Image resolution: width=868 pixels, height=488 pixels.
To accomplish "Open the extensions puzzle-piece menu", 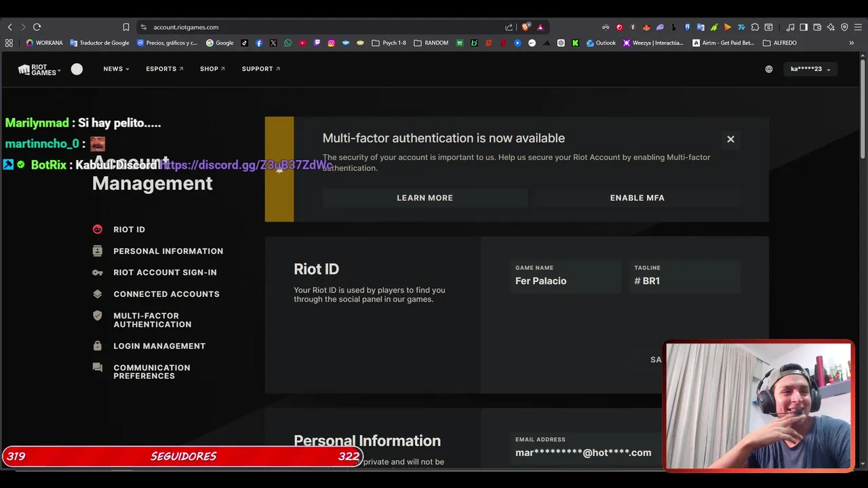I will pyautogui.click(x=755, y=27).
